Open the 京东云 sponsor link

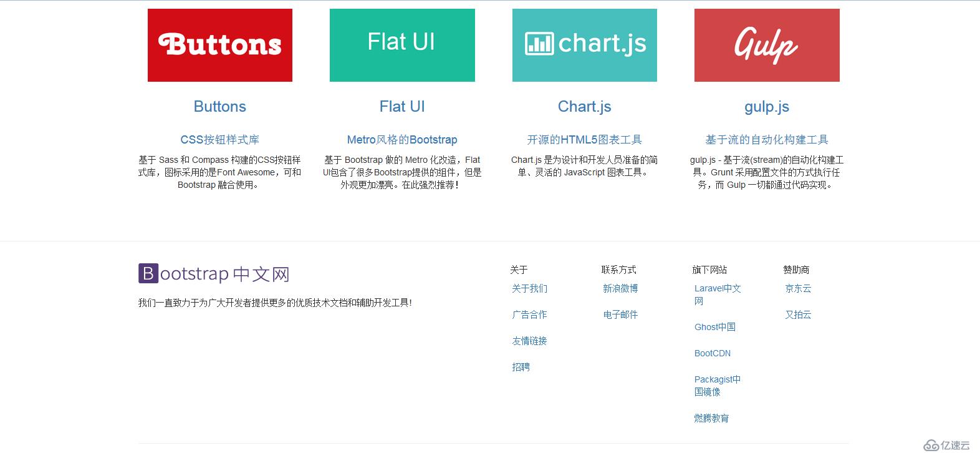click(x=799, y=288)
